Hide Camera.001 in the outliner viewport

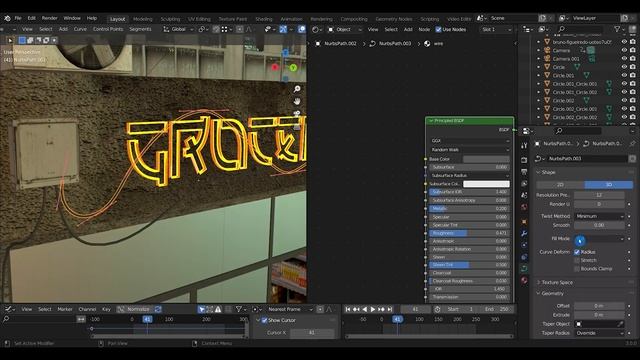tap(624, 59)
